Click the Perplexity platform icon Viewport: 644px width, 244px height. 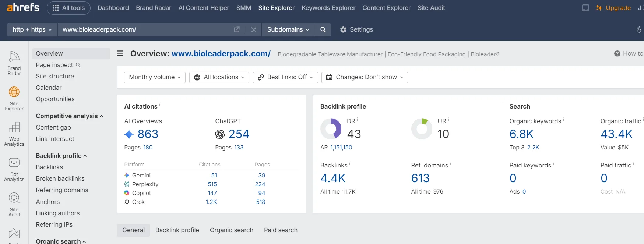[127, 184]
